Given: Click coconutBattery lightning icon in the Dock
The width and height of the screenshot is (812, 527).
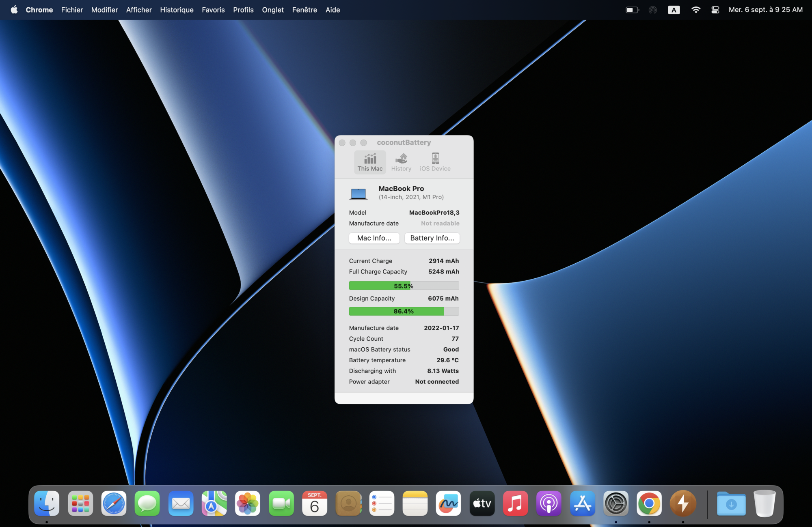Looking at the screenshot, I should coord(683,503).
